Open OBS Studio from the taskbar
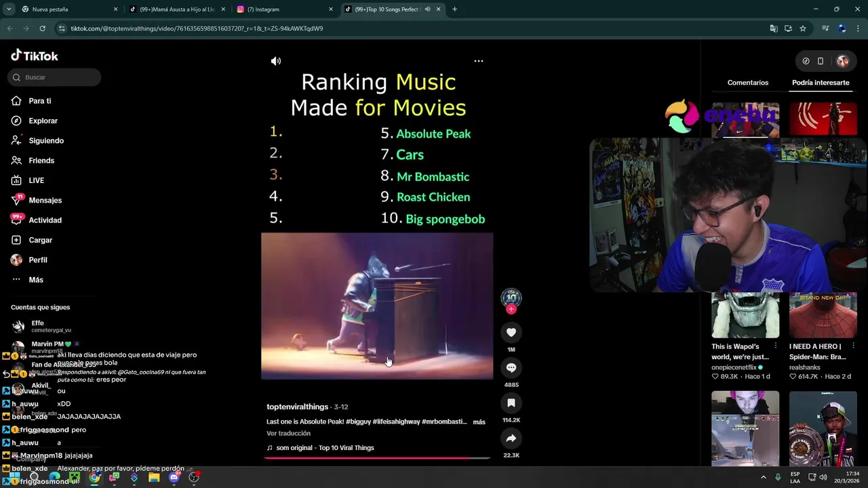Viewport: 868px width, 488px height. (194, 477)
